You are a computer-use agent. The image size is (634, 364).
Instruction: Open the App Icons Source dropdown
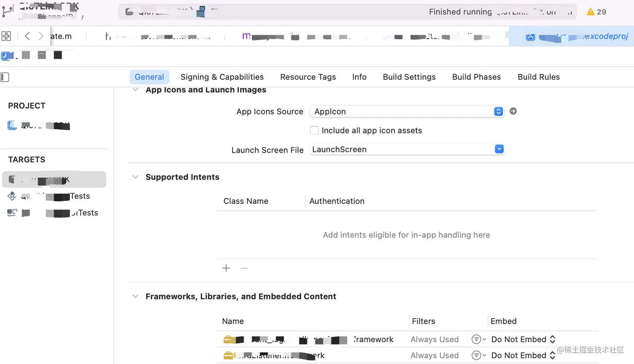tap(498, 111)
